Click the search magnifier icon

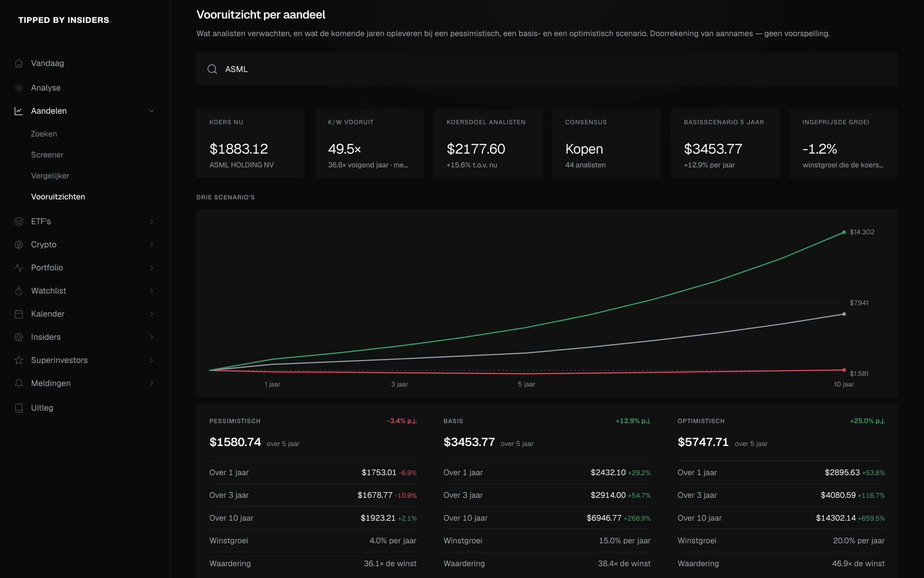212,69
